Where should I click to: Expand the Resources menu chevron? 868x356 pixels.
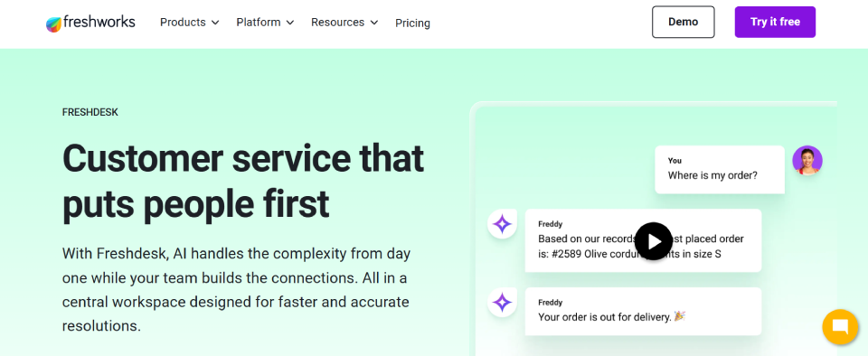(374, 23)
